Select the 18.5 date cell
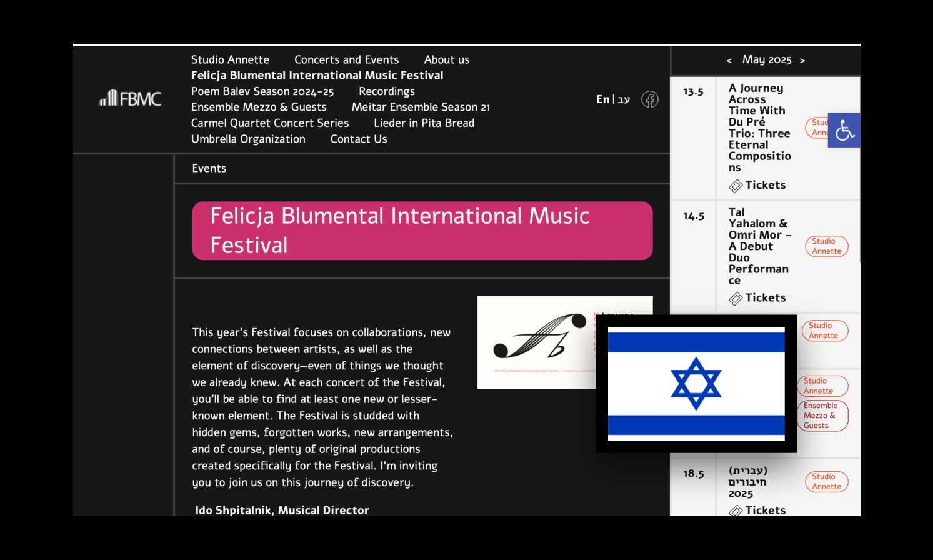 tap(693, 474)
